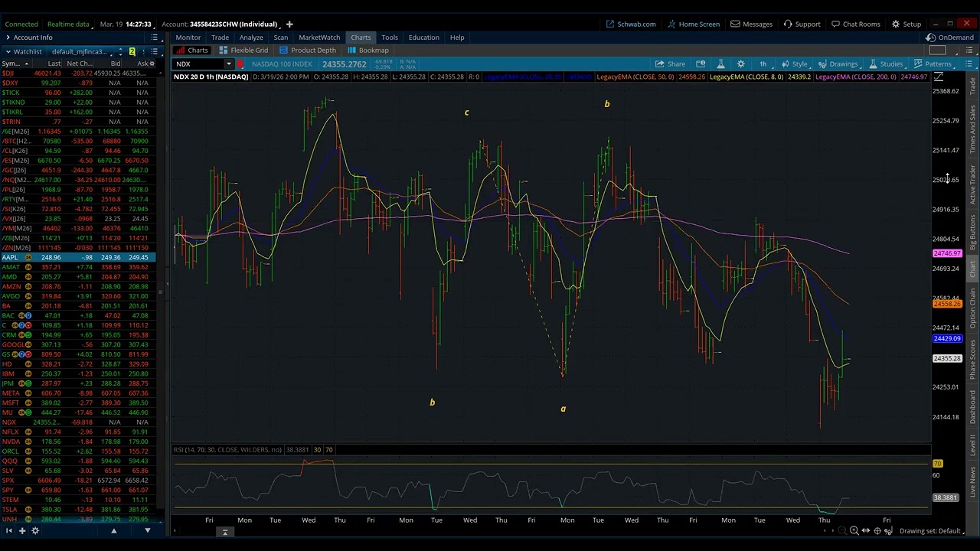Open the NDX symbol dropdown arrow
The image size is (980, 551).
click(x=228, y=64)
